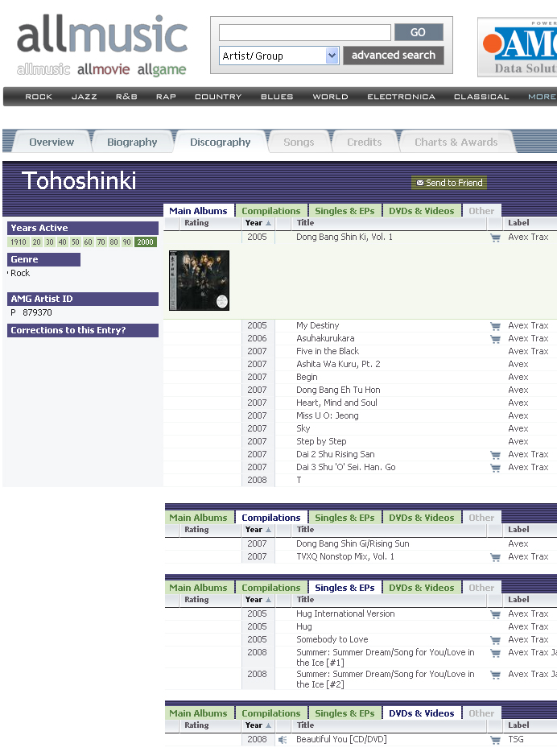Click the Year sort arrow in the Main Albums table
The image size is (557, 756).
pos(268,223)
